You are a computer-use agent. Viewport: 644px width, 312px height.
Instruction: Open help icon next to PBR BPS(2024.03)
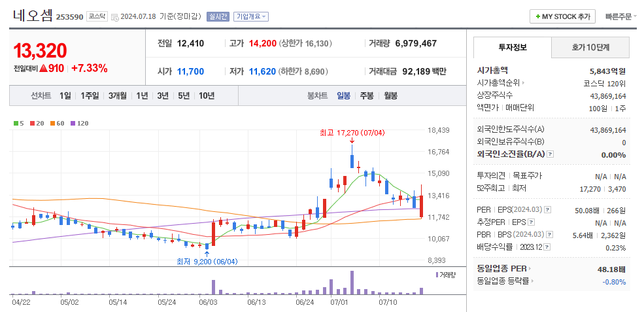click(x=550, y=235)
